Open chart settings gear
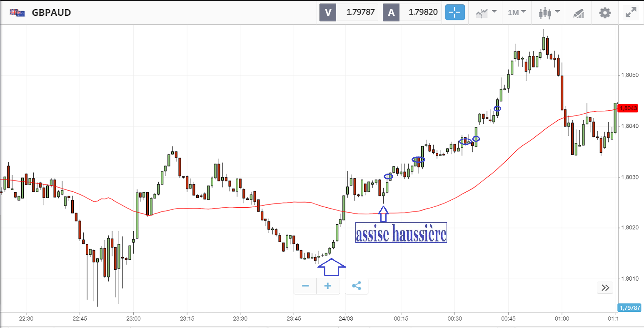644x328 pixels. (605, 12)
